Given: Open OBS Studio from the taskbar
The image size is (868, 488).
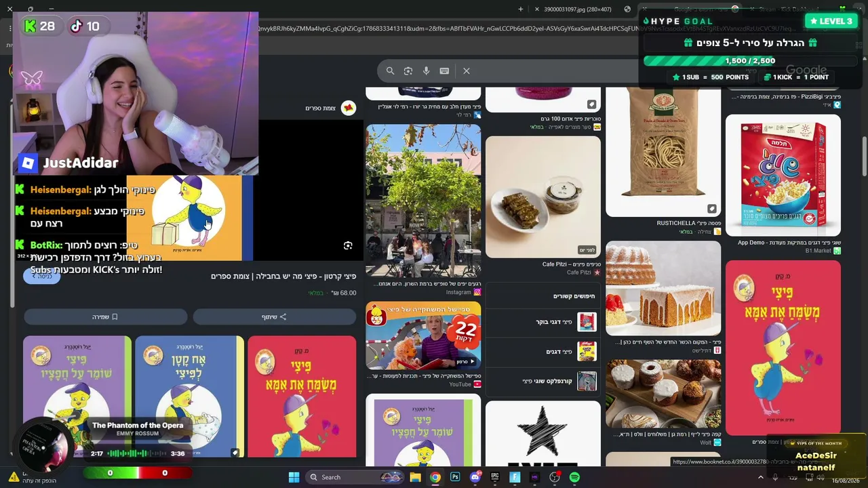Looking at the screenshot, I should [555, 477].
